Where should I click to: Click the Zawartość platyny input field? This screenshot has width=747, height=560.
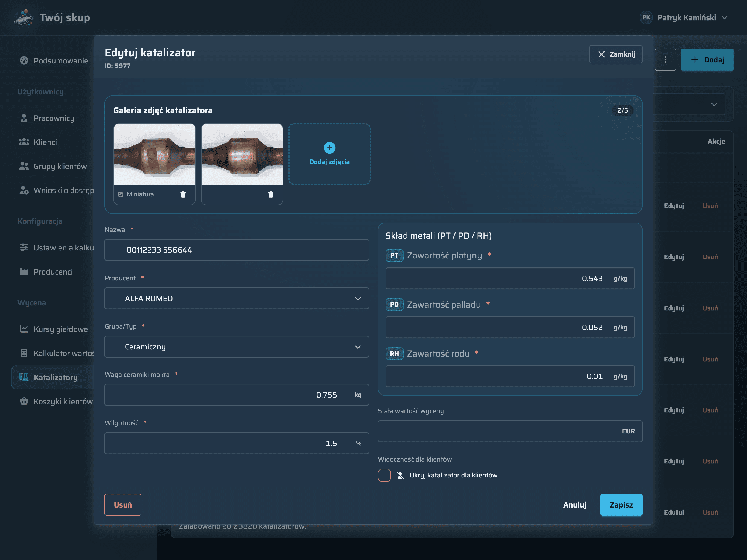(510, 278)
